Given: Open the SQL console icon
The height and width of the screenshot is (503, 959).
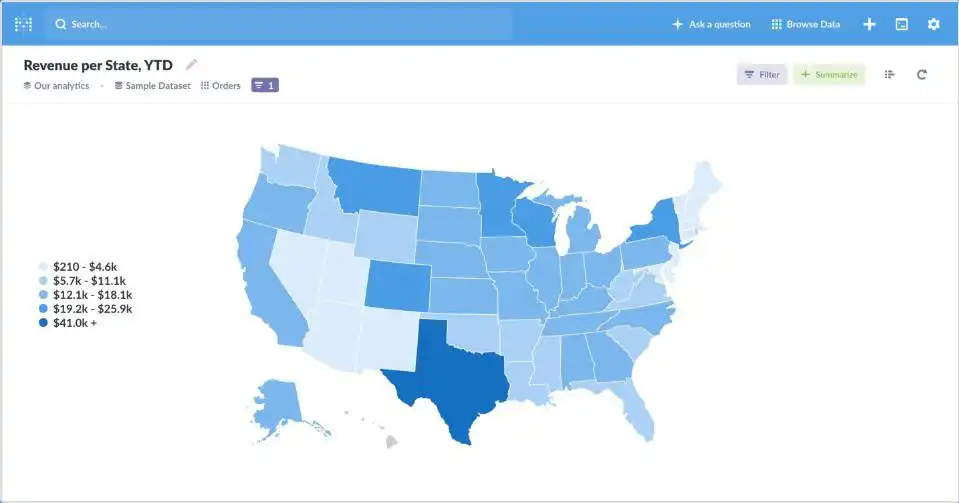Looking at the screenshot, I should click(902, 24).
